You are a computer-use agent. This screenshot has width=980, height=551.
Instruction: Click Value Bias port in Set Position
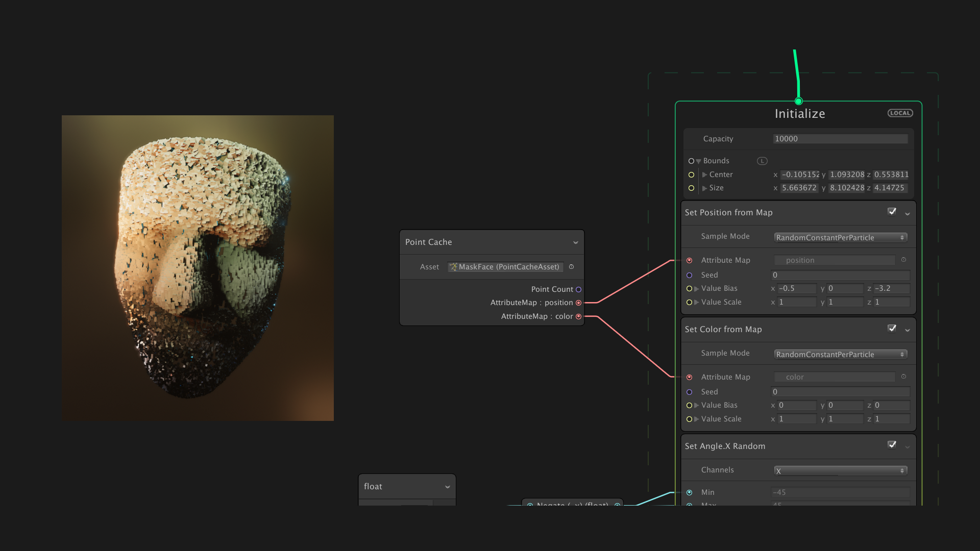(689, 289)
